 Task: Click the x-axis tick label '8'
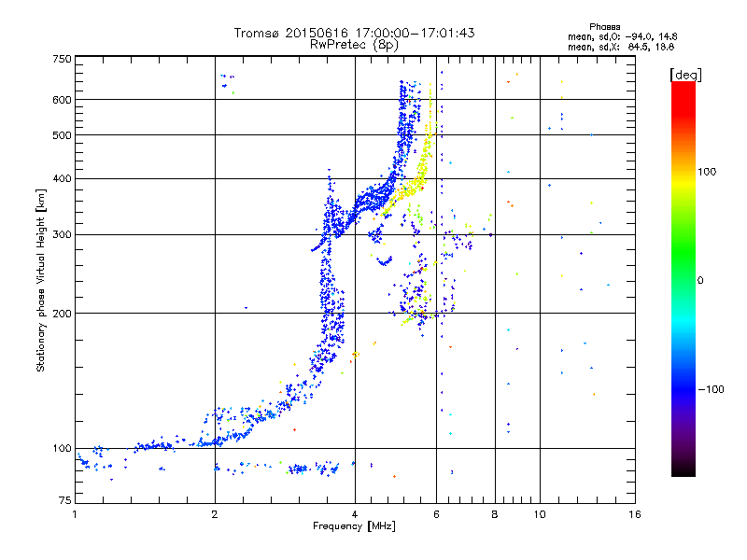[495, 514]
